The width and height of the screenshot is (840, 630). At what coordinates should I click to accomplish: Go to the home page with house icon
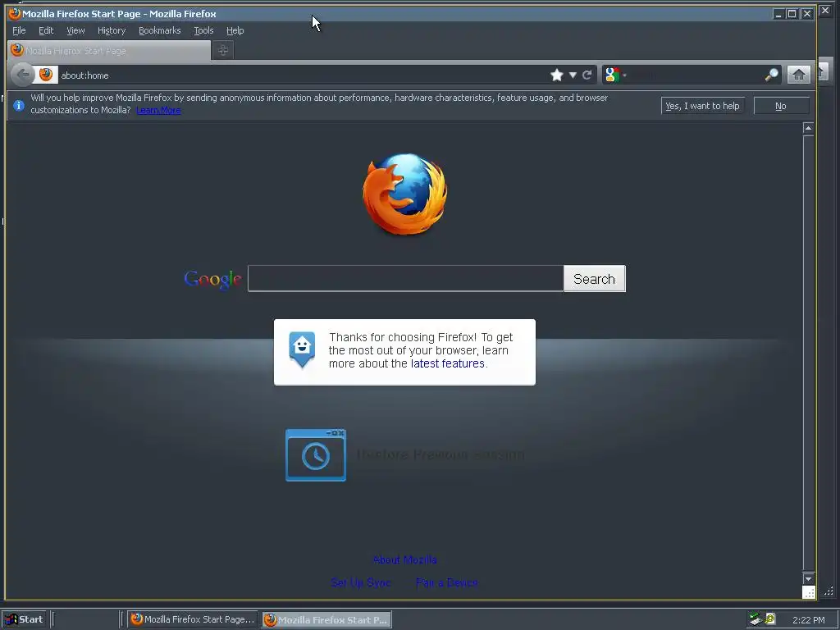tap(798, 75)
